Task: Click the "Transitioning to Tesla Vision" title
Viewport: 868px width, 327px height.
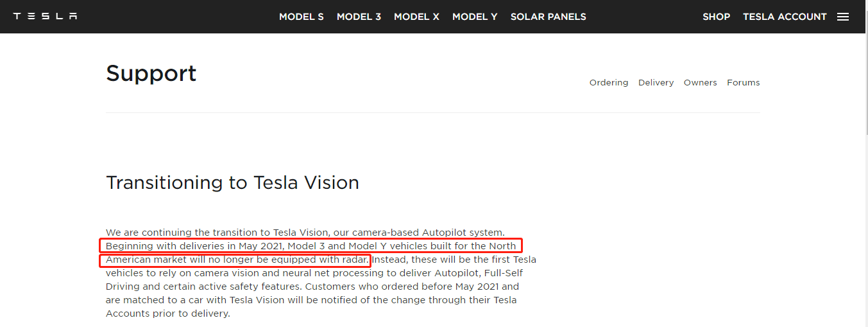Action: tap(232, 182)
